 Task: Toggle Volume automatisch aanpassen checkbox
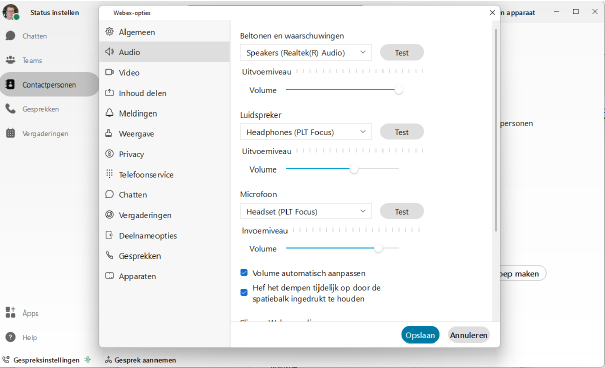[244, 273]
